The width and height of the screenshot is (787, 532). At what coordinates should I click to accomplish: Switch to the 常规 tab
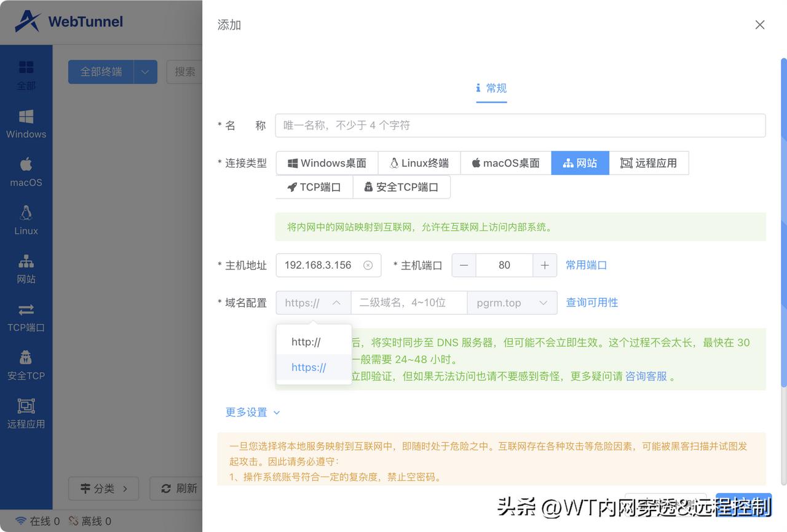point(491,88)
